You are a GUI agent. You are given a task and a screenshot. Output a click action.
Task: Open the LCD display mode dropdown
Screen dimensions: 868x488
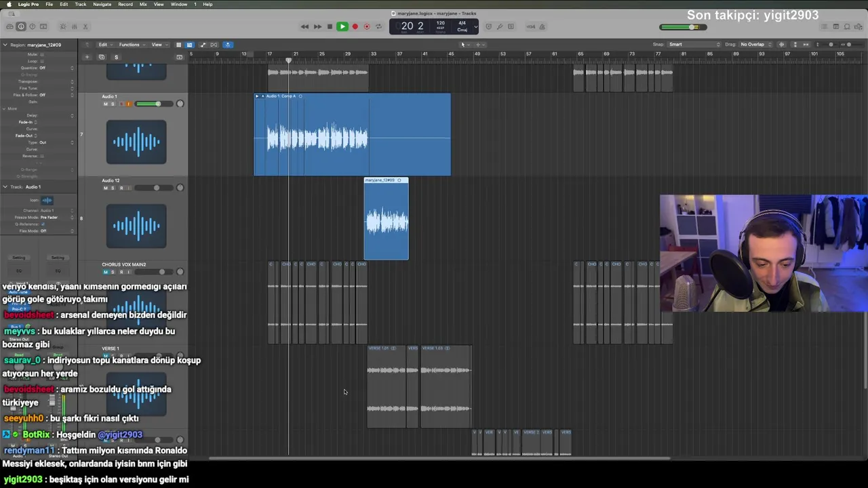pyautogui.click(x=475, y=26)
